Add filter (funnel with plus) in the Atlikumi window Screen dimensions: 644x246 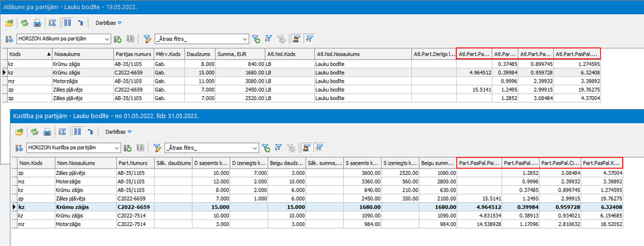(256, 39)
